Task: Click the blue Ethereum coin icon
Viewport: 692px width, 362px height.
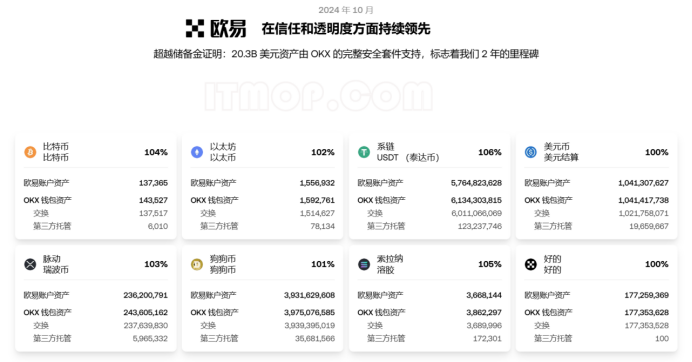Action: click(197, 152)
